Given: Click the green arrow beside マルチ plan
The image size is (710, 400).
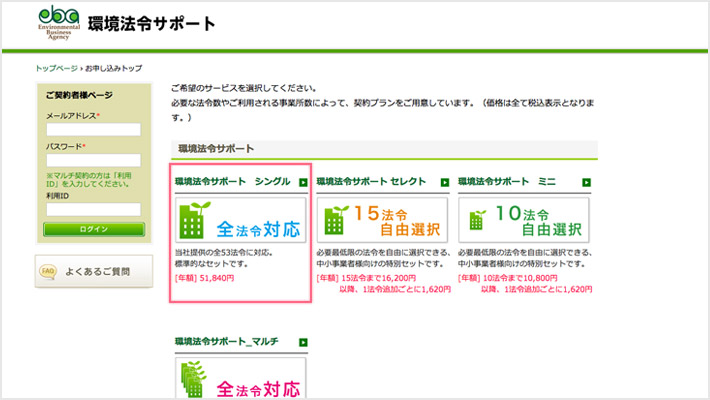Looking at the screenshot, I should click(303, 343).
